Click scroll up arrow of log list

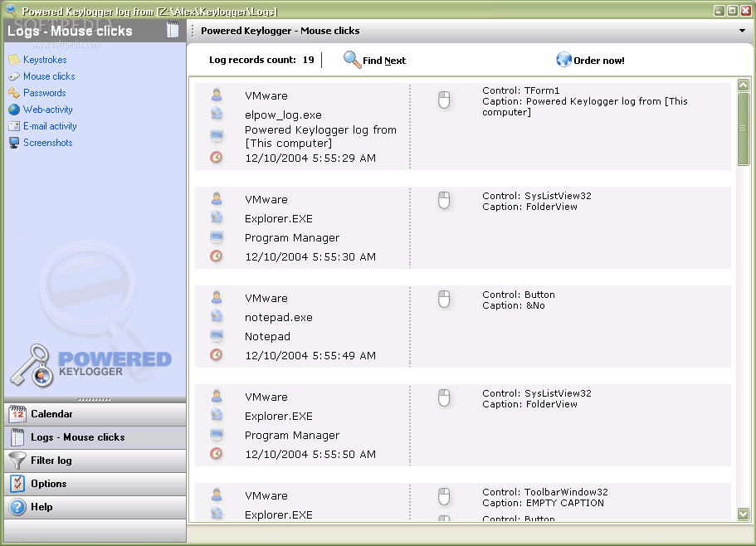[x=743, y=85]
